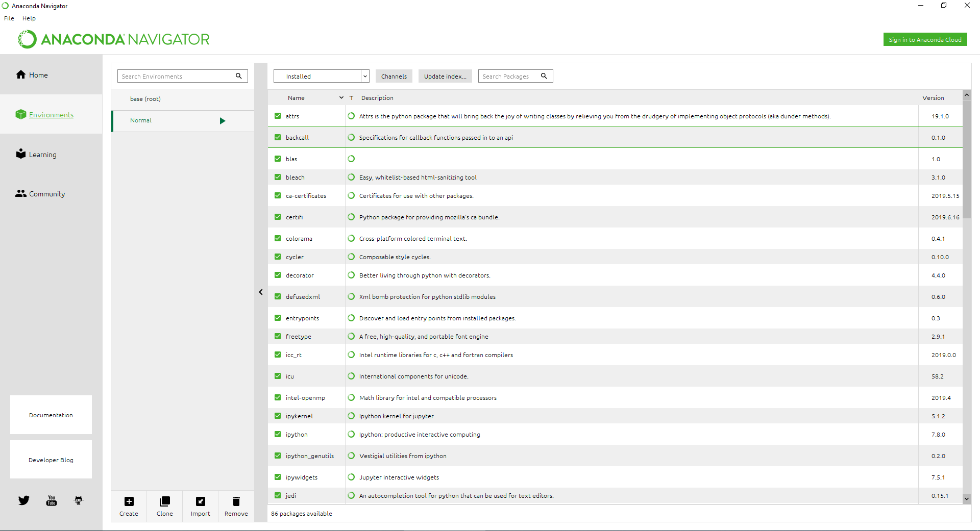Click the Create environment plus icon
The width and height of the screenshot is (980, 531).
coord(129,501)
